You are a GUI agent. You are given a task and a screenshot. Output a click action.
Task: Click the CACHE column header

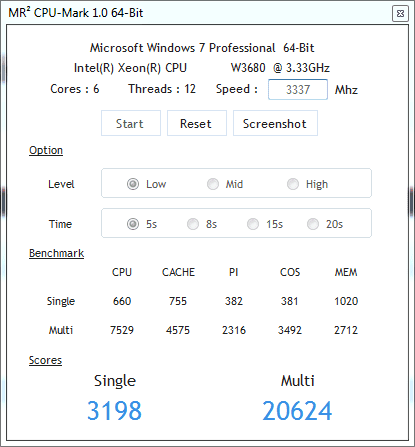(x=178, y=272)
